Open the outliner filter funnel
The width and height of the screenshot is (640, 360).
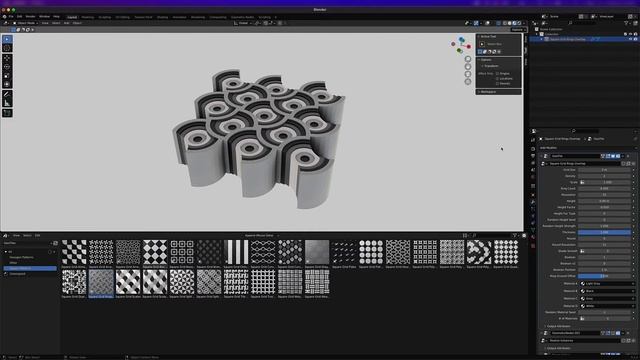(627, 23)
